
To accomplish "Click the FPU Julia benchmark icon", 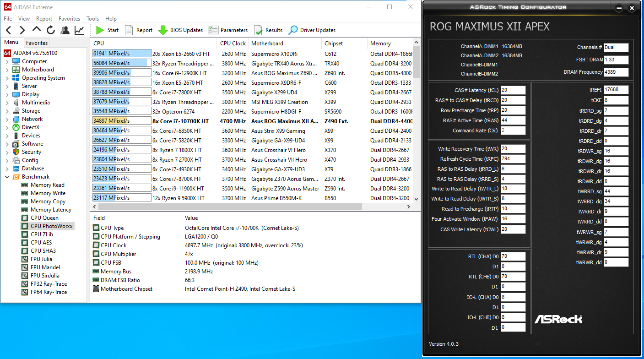I will [25, 259].
